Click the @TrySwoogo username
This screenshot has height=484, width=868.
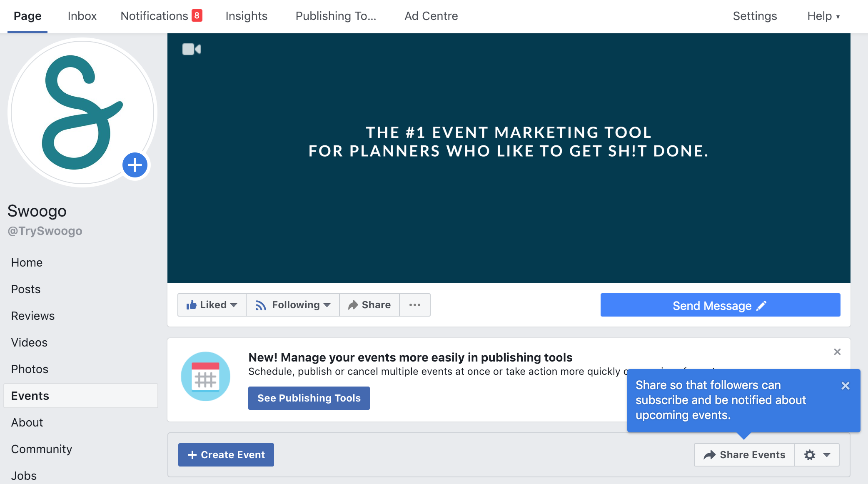[45, 231]
